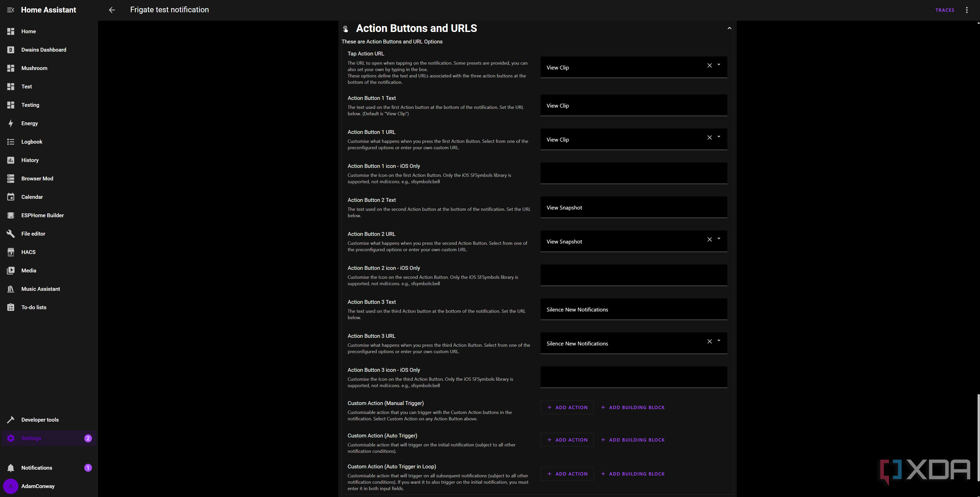Add building block for Auto Trigger in Loop
The height and width of the screenshot is (497, 980).
tap(633, 474)
